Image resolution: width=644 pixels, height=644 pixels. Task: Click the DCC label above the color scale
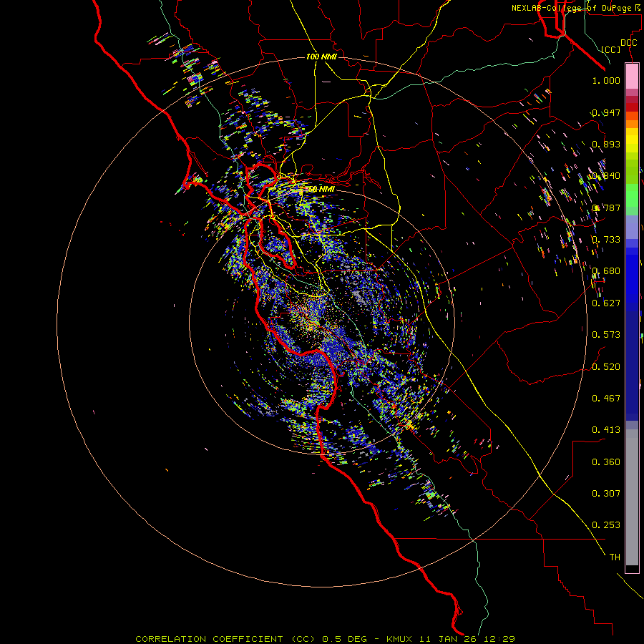coord(628,43)
